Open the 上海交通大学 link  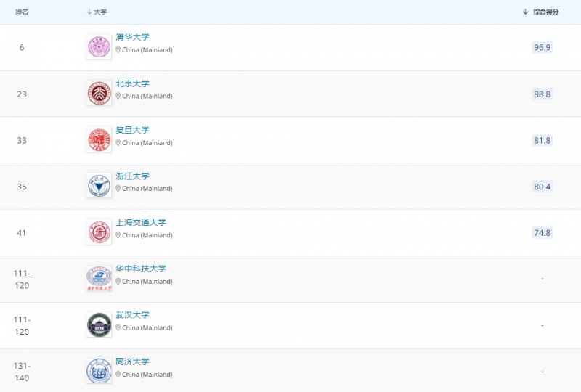[x=141, y=223]
